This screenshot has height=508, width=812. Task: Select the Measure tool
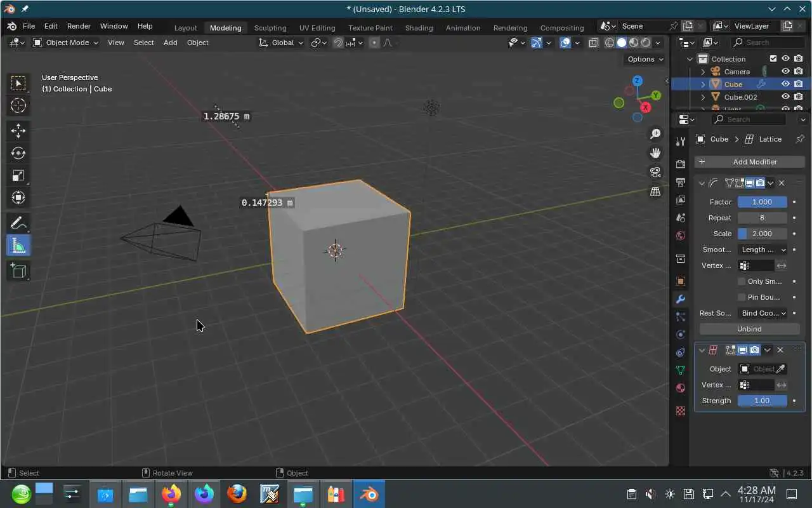click(18, 246)
